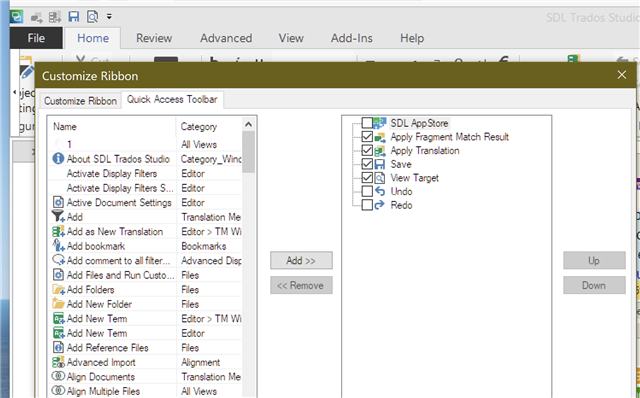Click the Up button

click(594, 260)
